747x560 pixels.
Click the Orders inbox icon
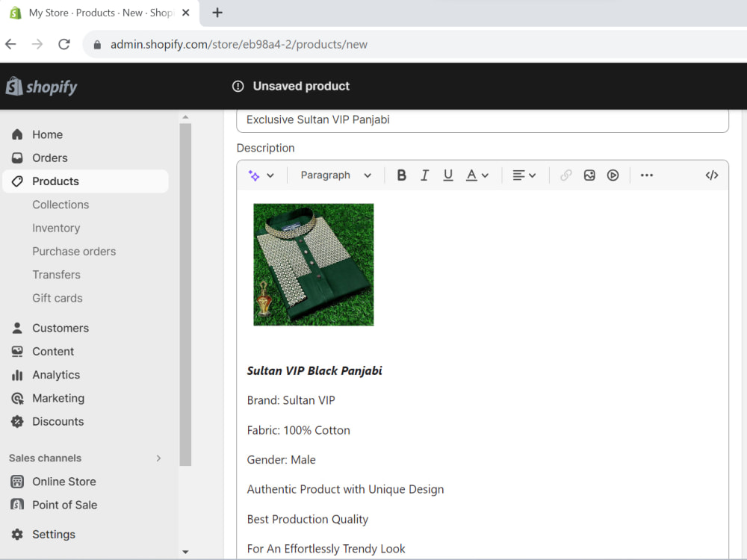17,158
